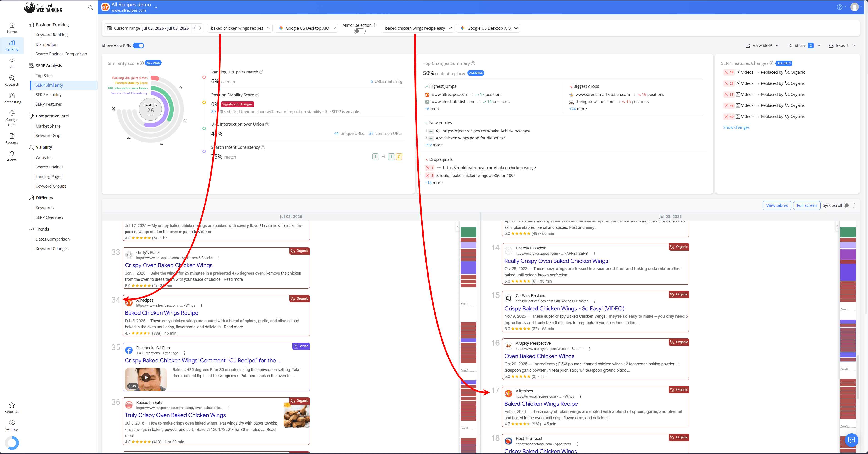Viewport: 868px width, 454px height.
Task: Expand the Share dropdown
Action: (x=804, y=46)
